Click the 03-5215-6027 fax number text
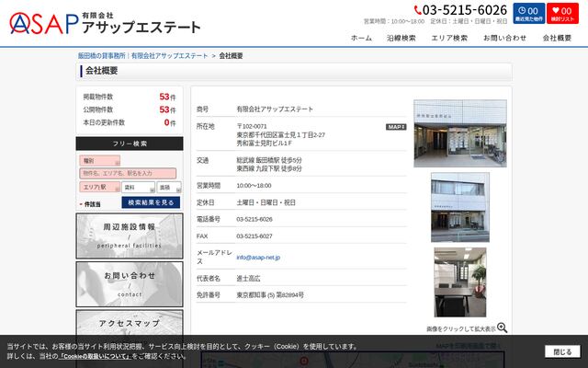This screenshot has height=368, width=588. (254, 236)
